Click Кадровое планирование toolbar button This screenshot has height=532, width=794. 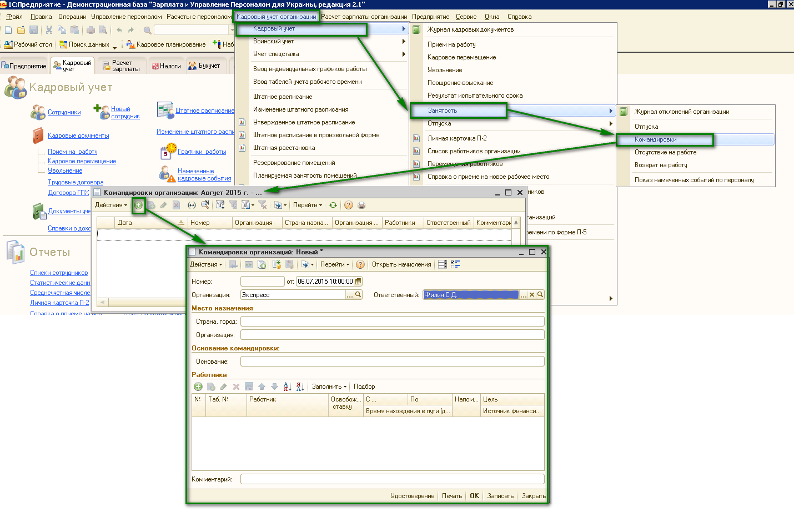click(166, 44)
